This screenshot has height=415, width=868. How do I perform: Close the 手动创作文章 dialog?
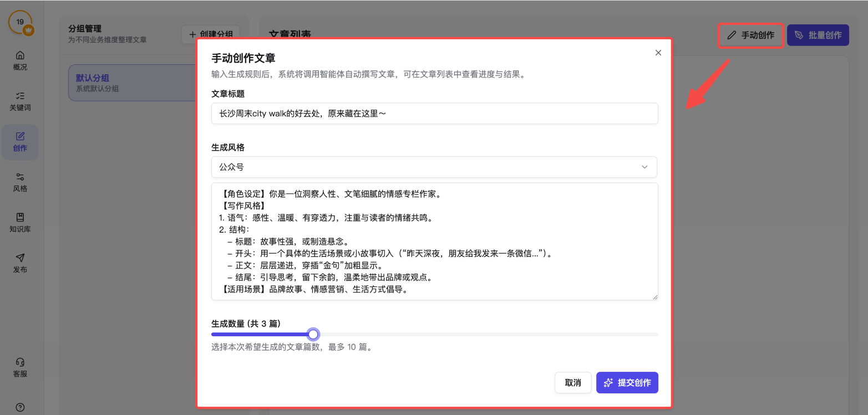[658, 53]
